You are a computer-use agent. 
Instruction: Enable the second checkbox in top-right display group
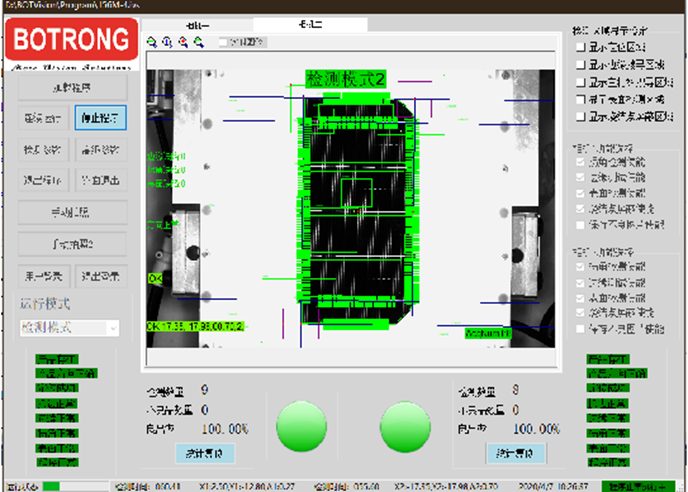point(580,65)
